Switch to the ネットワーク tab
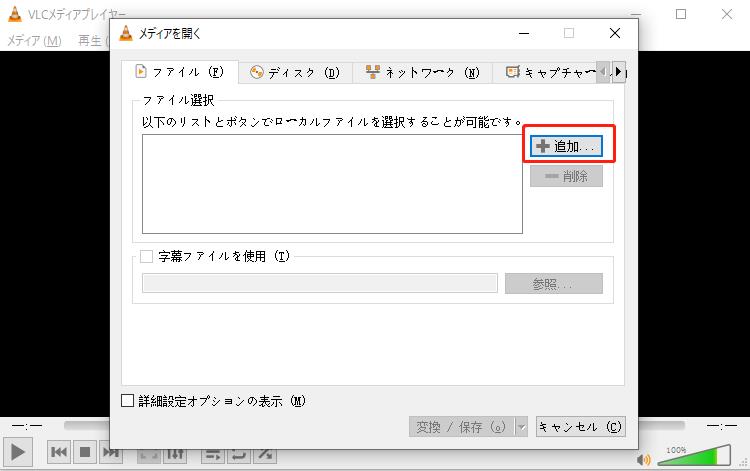750x471 pixels. pyautogui.click(x=422, y=73)
